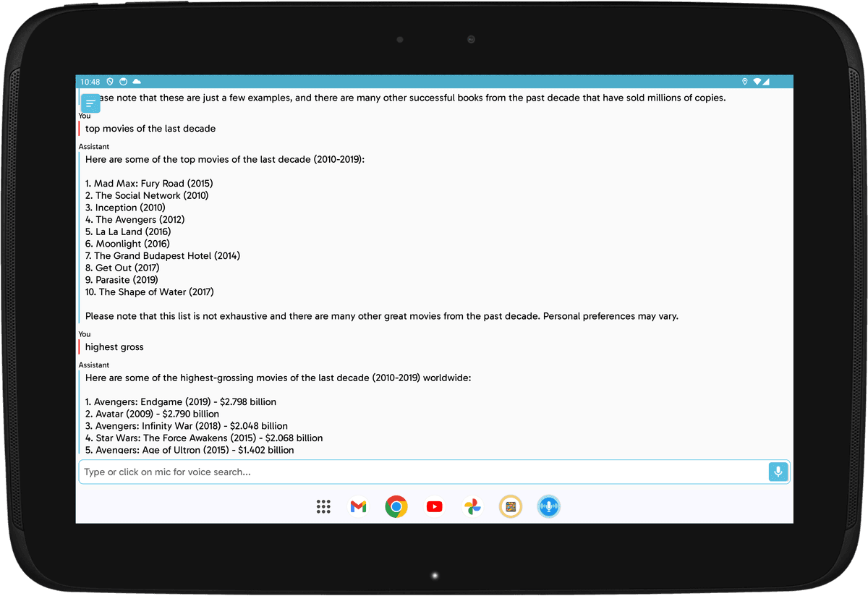This screenshot has width=868, height=596.
Task: Tap 'Get Out (2017)' list entry
Action: pyautogui.click(x=122, y=268)
